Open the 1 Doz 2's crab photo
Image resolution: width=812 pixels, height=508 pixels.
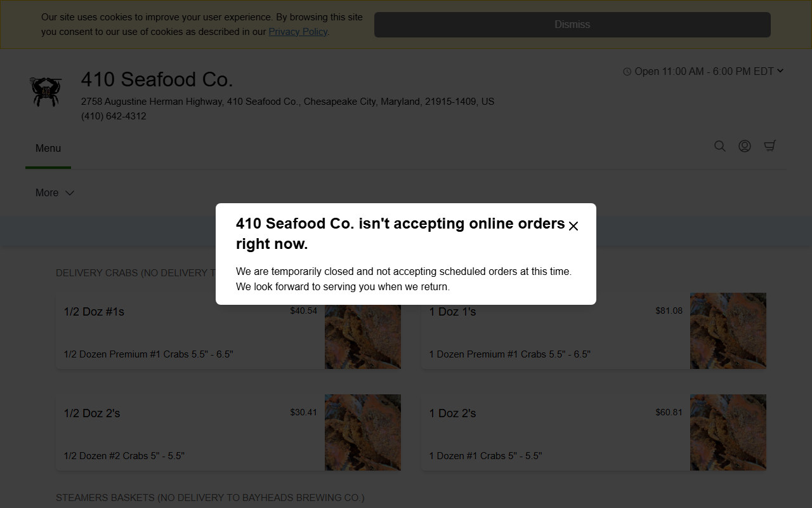click(728, 432)
